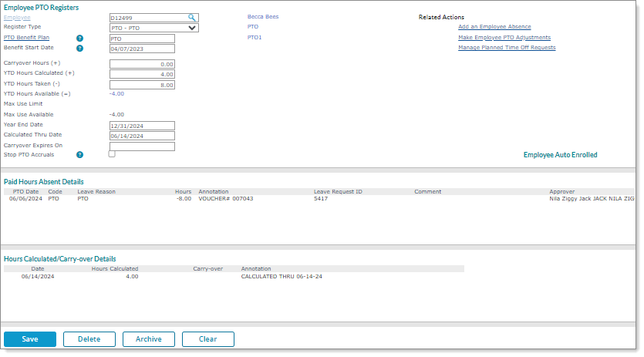This screenshot has width=644, height=357.
Task: Enable the Stop PTO Accruals checkbox
Action: click(x=113, y=154)
